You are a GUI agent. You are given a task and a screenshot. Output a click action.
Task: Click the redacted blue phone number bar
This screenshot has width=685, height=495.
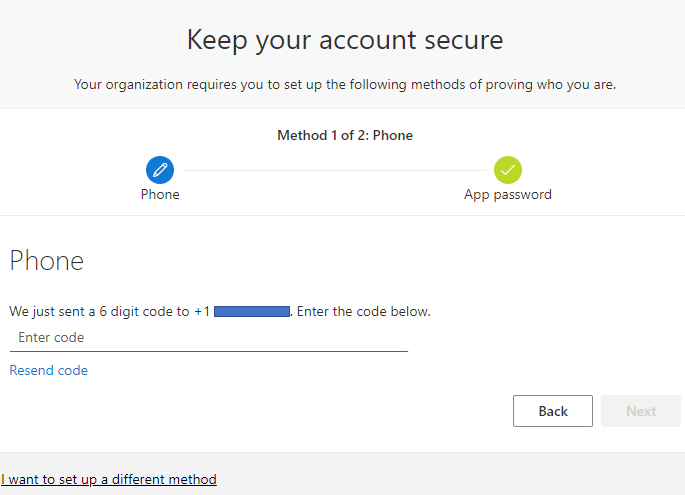[251, 312]
